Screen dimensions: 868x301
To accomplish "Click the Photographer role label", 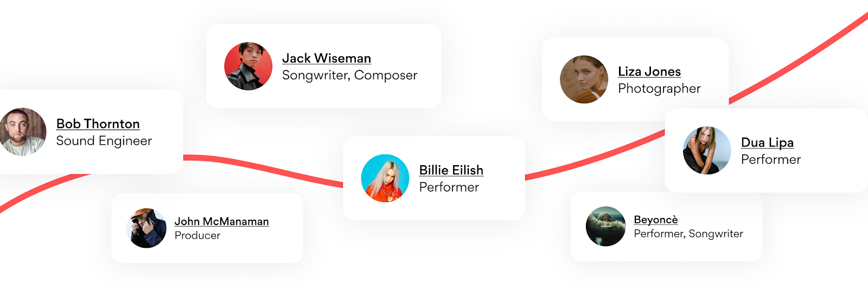I will tap(659, 88).
